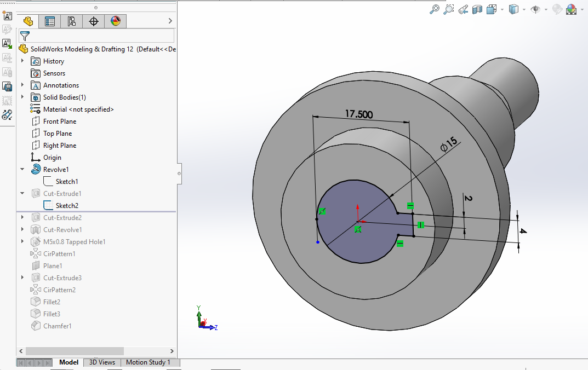Image resolution: width=588 pixels, height=370 pixels.
Task: Select the Zoom to Area tool
Action: click(449, 9)
